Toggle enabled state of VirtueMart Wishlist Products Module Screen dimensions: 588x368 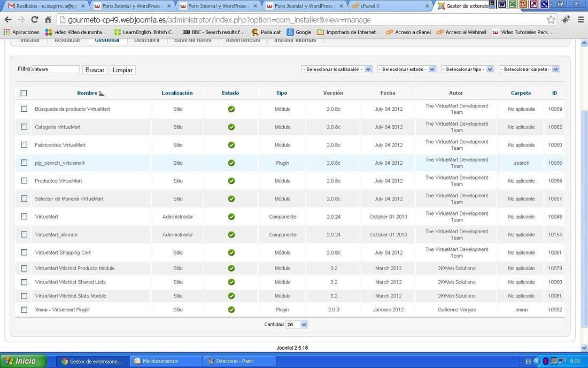[x=231, y=268]
